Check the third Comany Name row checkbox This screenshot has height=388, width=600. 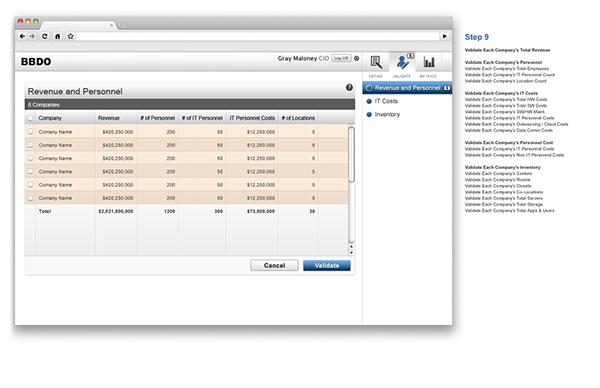point(30,158)
